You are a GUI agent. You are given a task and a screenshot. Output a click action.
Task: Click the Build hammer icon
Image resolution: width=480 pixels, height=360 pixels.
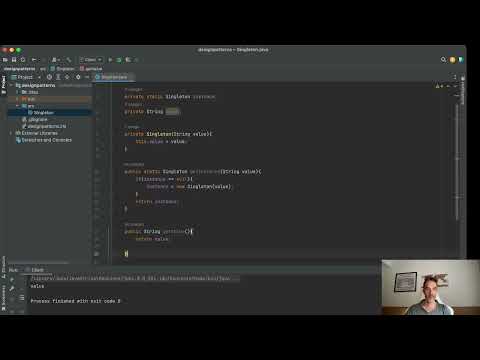coord(69,60)
